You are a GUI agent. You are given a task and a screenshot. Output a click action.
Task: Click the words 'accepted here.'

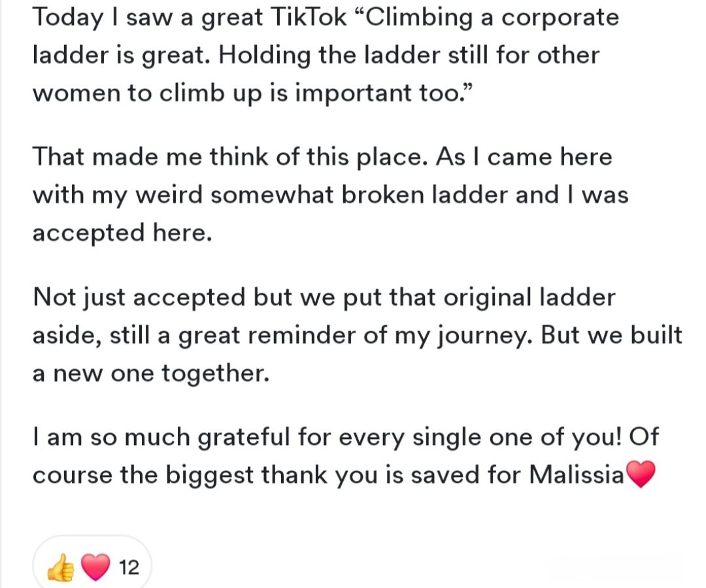pos(122,233)
